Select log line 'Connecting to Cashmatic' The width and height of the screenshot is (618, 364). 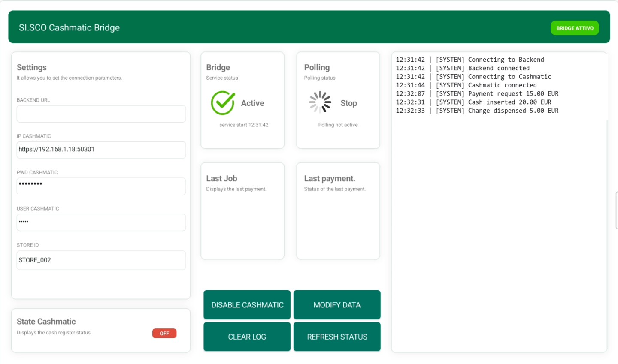pyautogui.click(x=473, y=77)
